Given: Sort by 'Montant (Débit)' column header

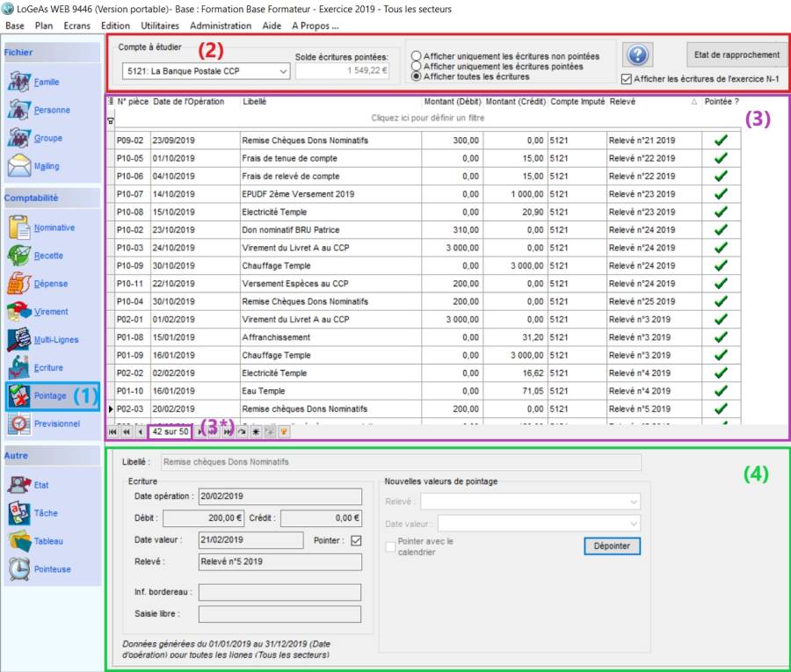Looking at the screenshot, I should point(452,101).
